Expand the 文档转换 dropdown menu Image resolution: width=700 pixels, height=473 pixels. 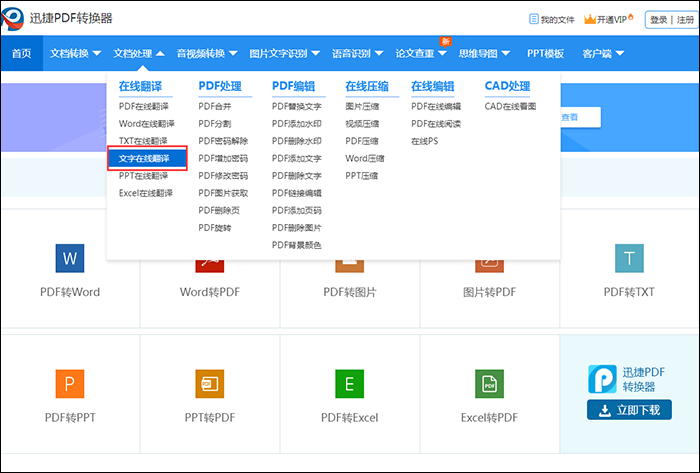75,53
